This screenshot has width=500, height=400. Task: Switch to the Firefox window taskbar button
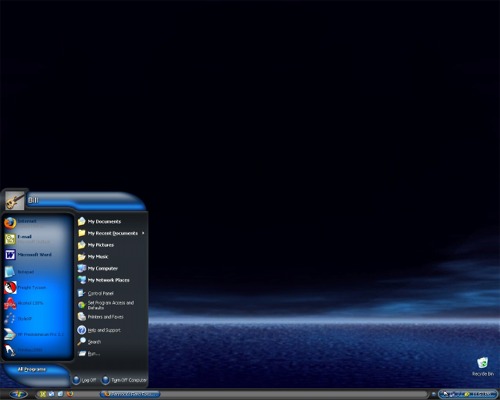coord(130,394)
